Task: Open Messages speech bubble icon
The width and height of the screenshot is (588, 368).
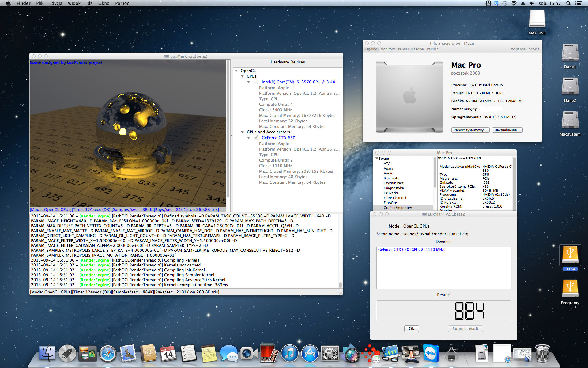Action: pyautogui.click(x=229, y=354)
